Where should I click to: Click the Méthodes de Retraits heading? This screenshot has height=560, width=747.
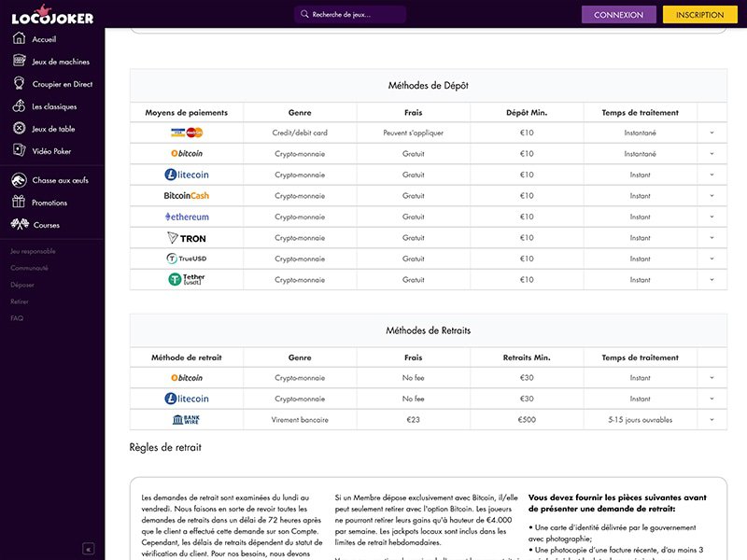coord(429,330)
